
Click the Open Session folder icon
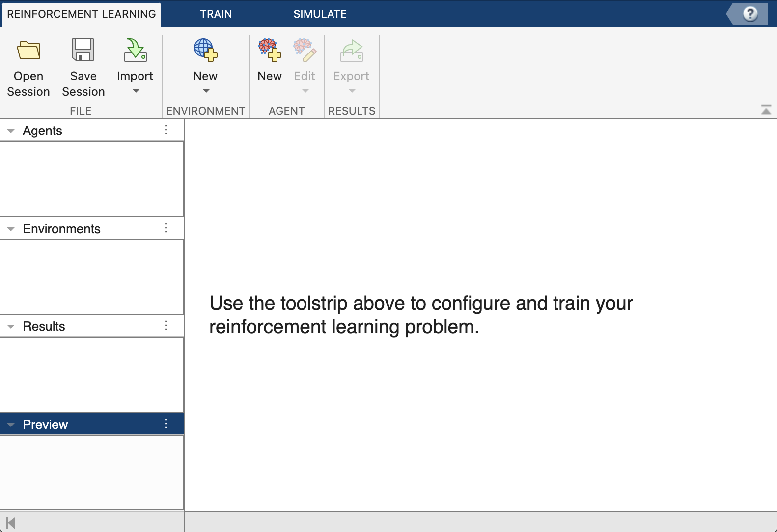pyautogui.click(x=28, y=50)
